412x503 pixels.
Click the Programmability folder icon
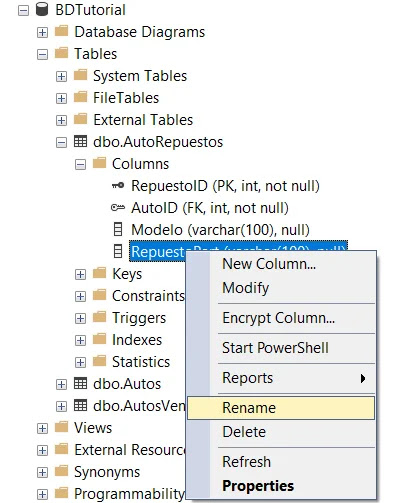(x=61, y=493)
